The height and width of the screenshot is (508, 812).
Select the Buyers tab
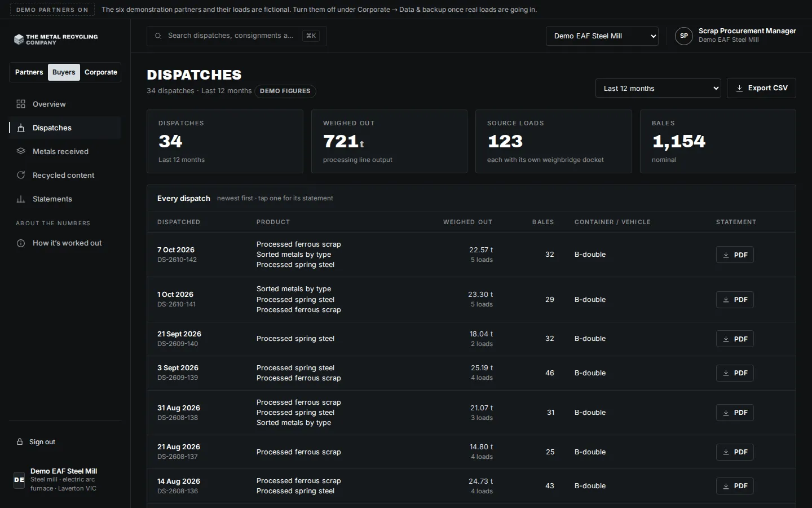pyautogui.click(x=64, y=72)
